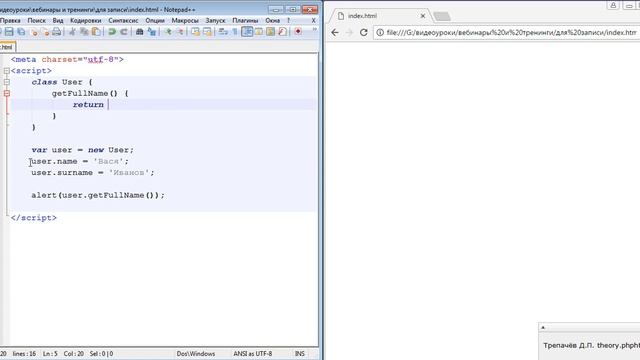Toggle synchronized vertical scrolling icon
The image size is (640, 360).
[196, 31]
